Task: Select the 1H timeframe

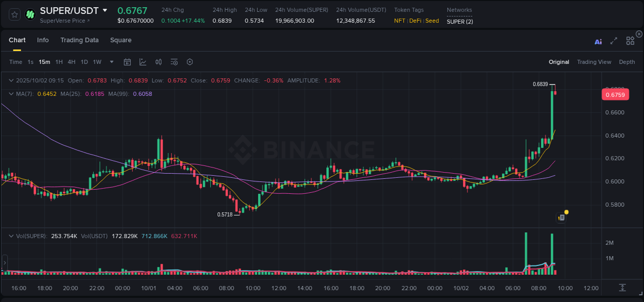Action: click(58, 62)
